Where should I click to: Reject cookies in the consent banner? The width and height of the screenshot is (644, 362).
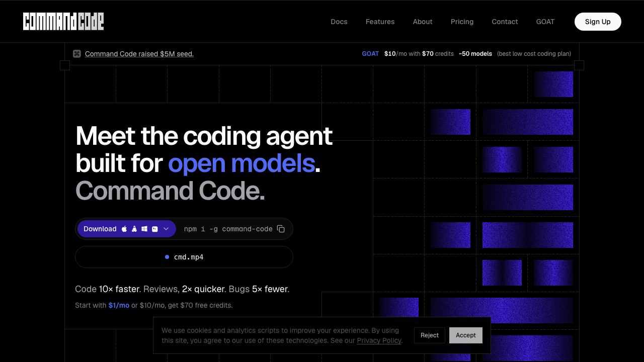pyautogui.click(x=430, y=335)
